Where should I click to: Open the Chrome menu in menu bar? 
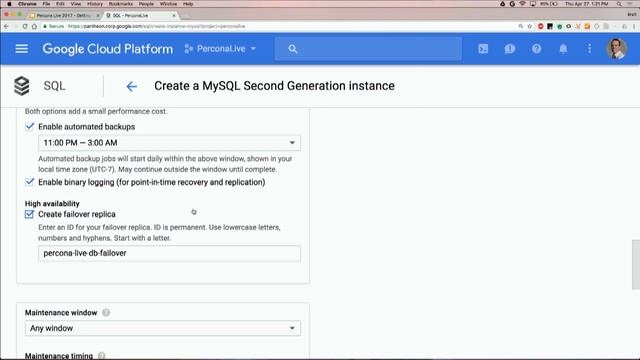(27, 4)
